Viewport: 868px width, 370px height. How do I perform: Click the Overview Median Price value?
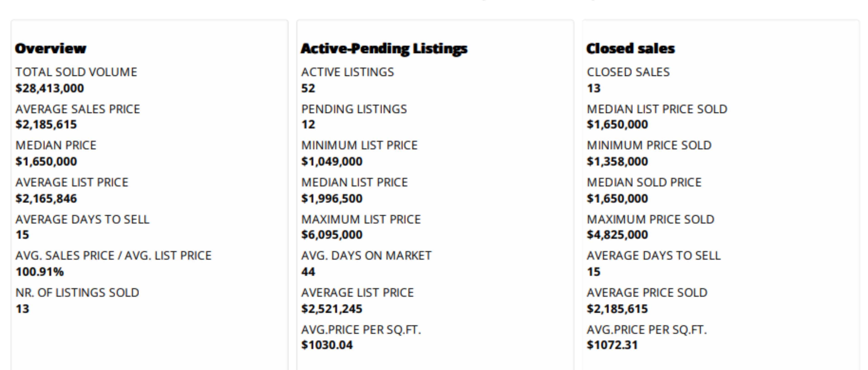click(x=46, y=161)
